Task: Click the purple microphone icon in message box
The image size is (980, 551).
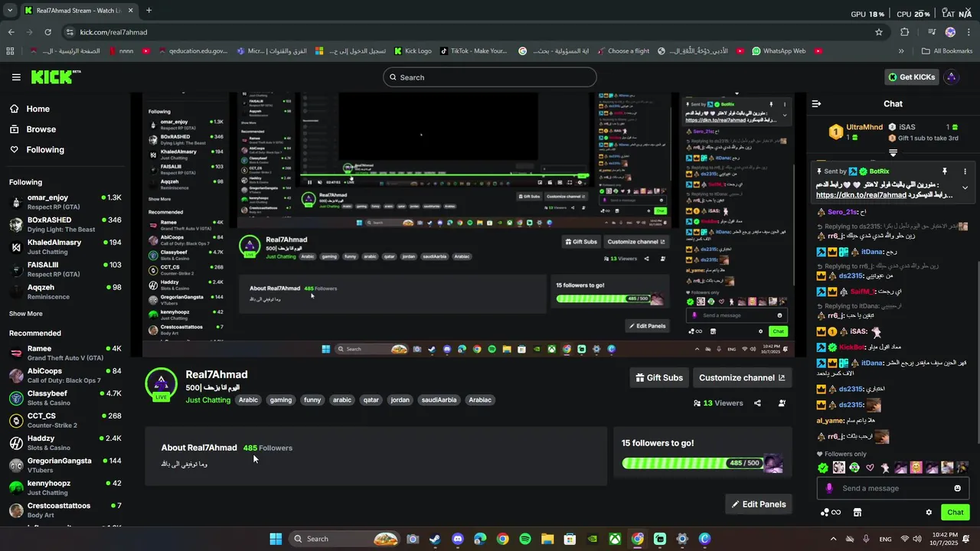Action: pos(829,488)
